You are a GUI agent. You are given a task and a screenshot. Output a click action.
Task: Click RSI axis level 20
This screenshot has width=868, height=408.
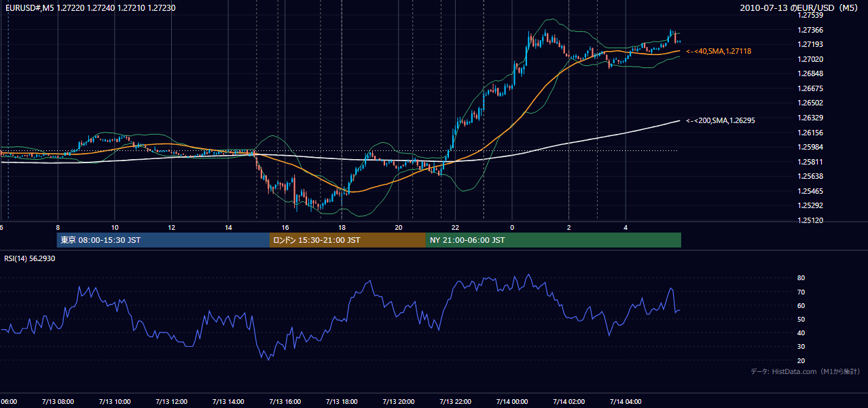click(x=801, y=360)
